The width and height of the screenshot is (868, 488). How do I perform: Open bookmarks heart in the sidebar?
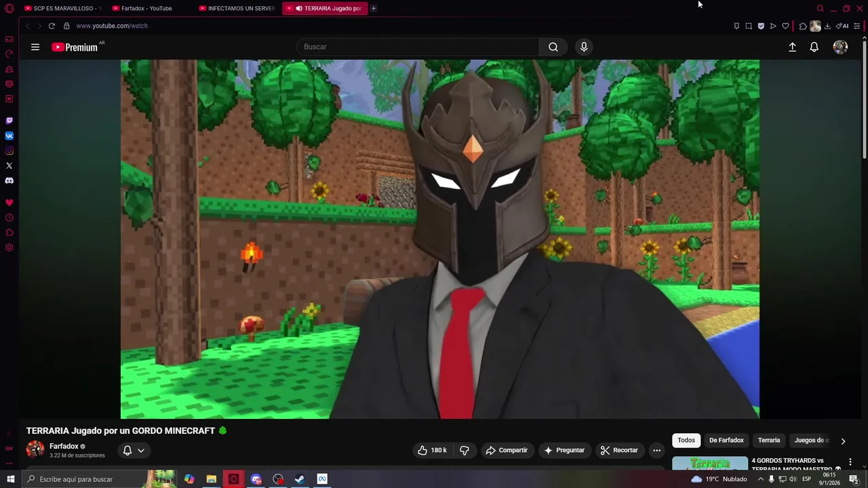(9, 203)
